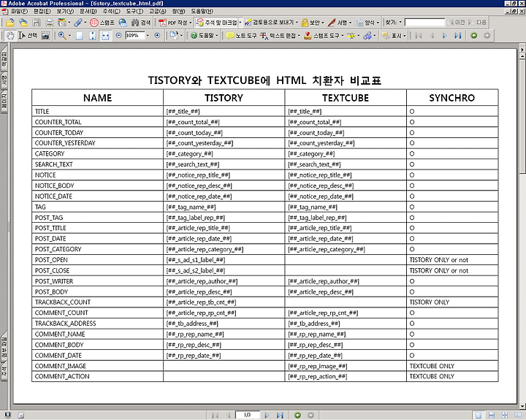Print the document using printer icon

(50, 23)
